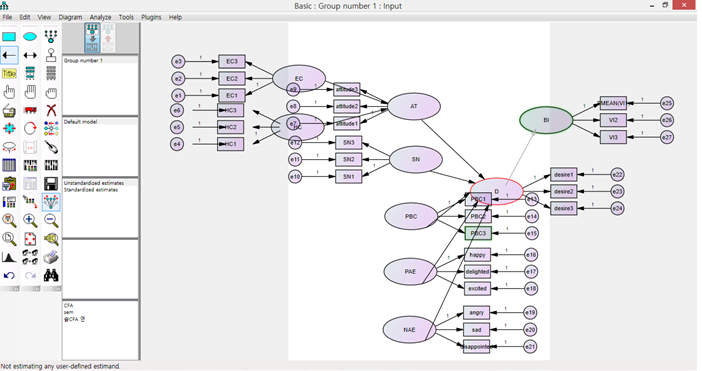Select the Erase objects X tool
The width and height of the screenshot is (702, 371).
[51, 111]
